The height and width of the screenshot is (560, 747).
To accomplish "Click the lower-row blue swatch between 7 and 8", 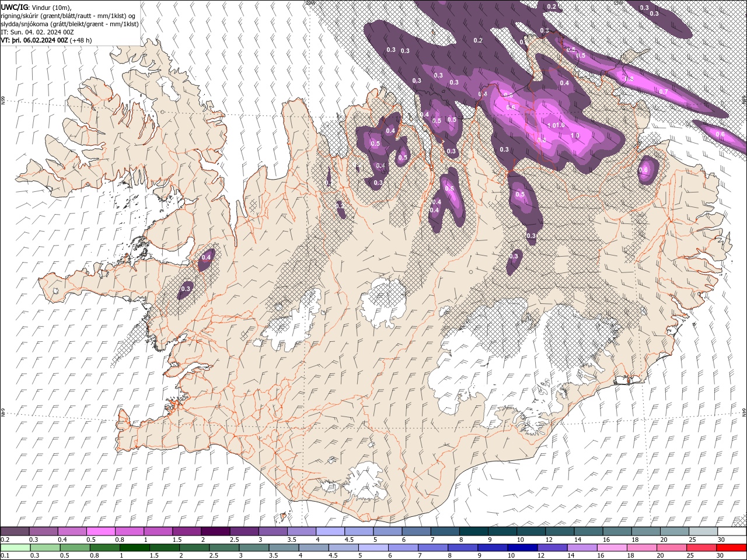I will coord(434,548).
